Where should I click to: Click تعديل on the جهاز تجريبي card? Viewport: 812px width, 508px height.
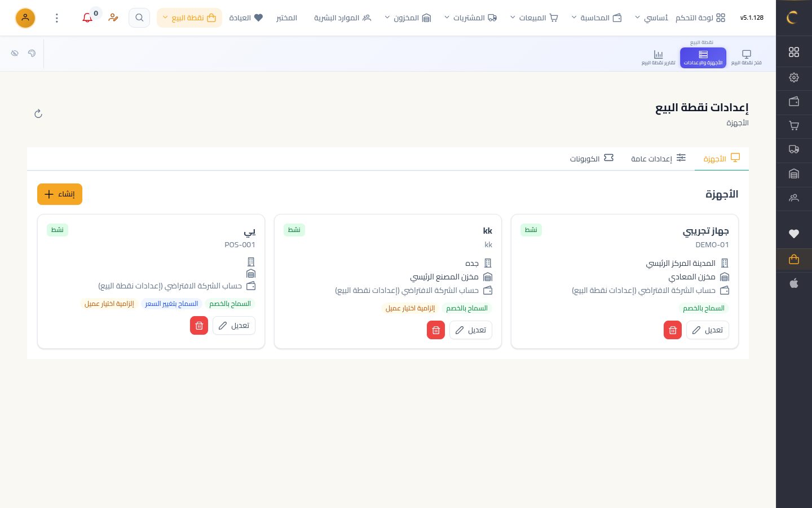(708, 330)
